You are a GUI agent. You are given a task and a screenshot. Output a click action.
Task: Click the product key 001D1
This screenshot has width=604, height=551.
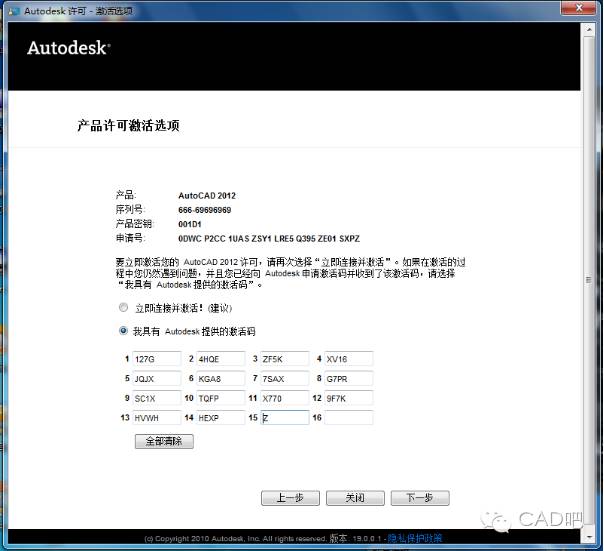pyautogui.click(x=190, y=224)
